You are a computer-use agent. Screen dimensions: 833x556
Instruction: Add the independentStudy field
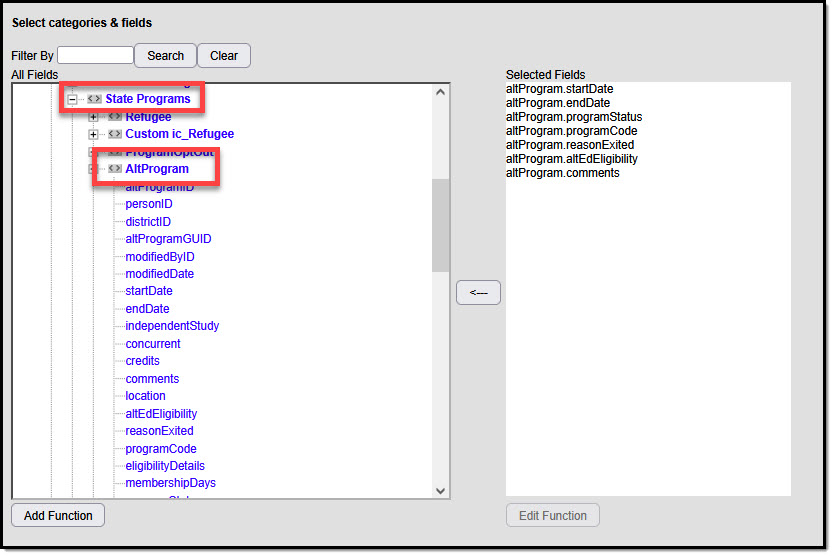point(172,326)
